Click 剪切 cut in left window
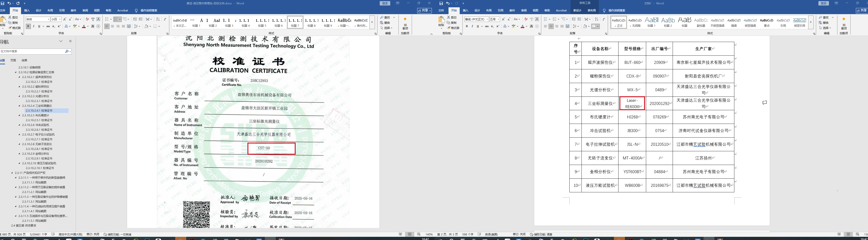The image size is (868, 240). [x=13, y=18]
